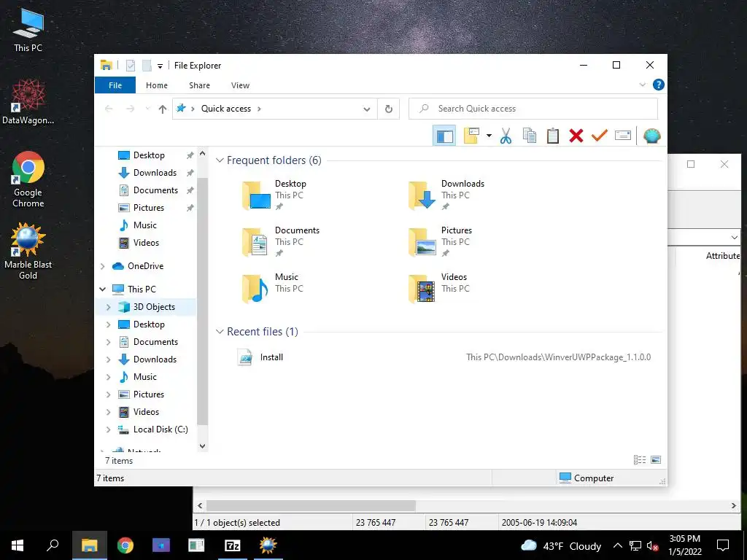Open recent locations dropdown arrow
The width and height of the screenshot is (747, 560).
[147, 109]
